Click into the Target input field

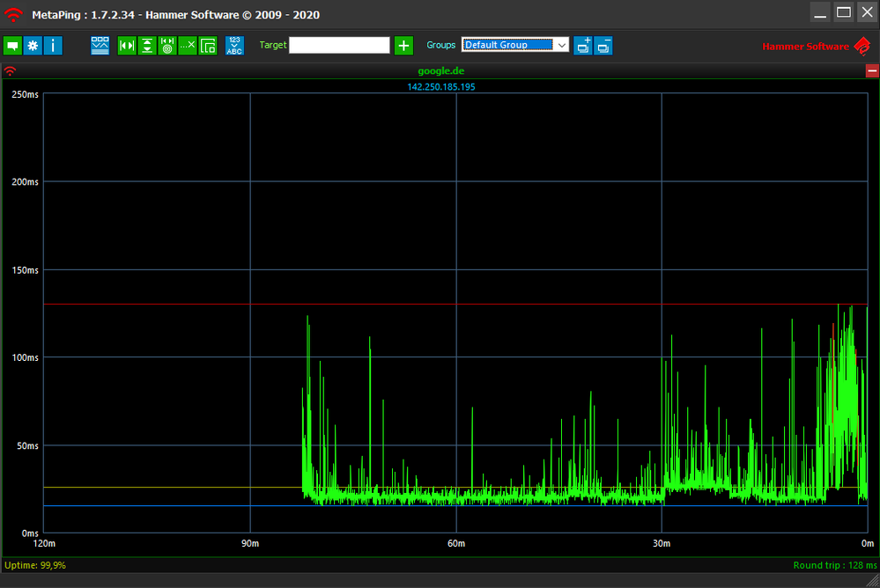click(x=339, y=45)
